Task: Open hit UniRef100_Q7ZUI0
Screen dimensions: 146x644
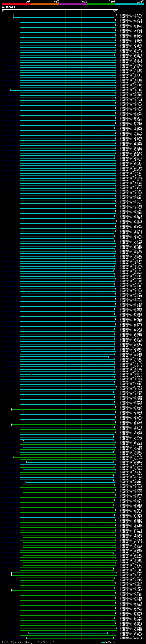Action: click(131, 25)
